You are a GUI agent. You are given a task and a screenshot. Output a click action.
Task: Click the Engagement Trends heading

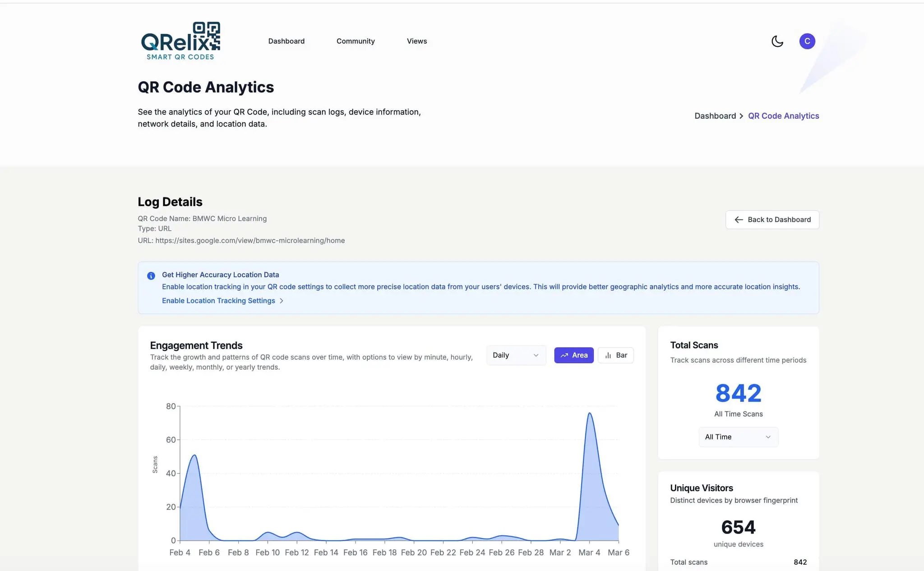coord(196,345)
